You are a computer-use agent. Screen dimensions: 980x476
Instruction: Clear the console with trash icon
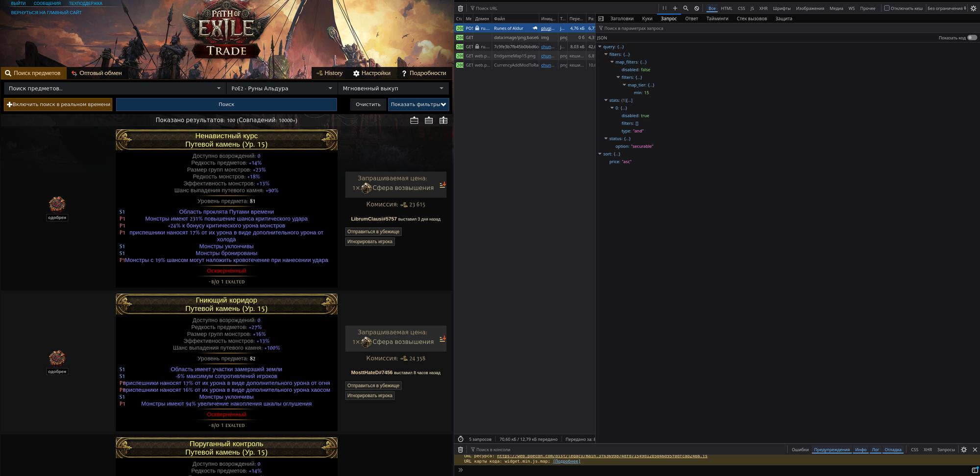click(x=460, y=450)
